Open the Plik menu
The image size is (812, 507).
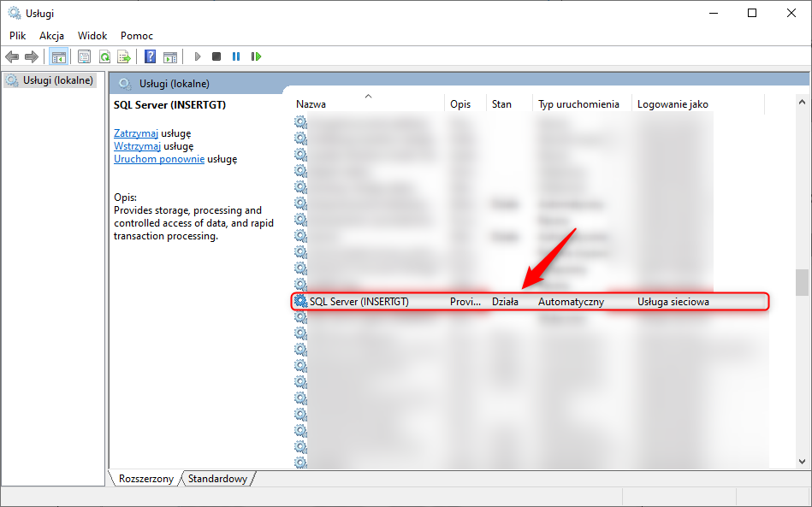(18, 36)
